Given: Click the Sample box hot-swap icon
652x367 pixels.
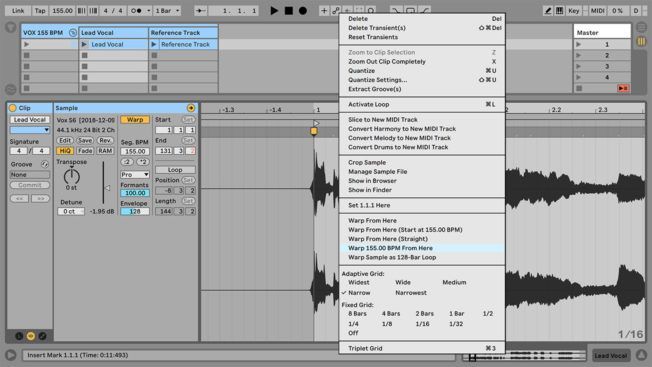Looking at the screenshot, I should 191,108.
